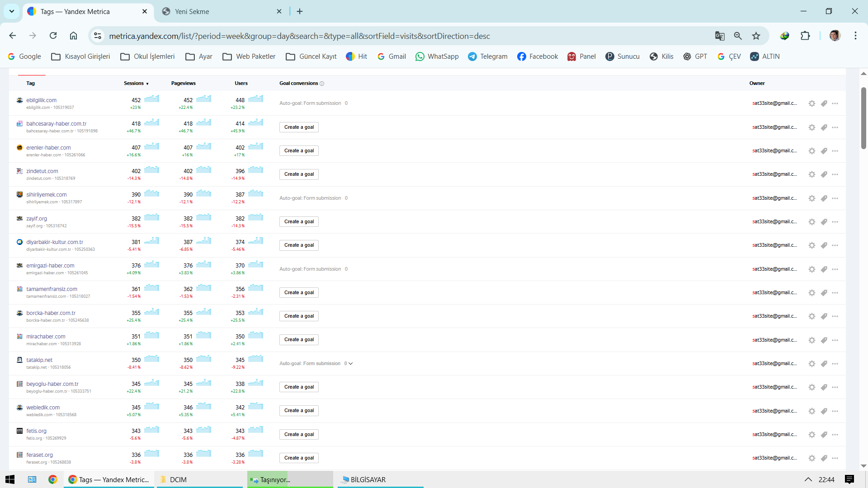This screenshot has height=488, width=868.
Task: Open browser extensions puzzle icon
Action: click(805, 36)
